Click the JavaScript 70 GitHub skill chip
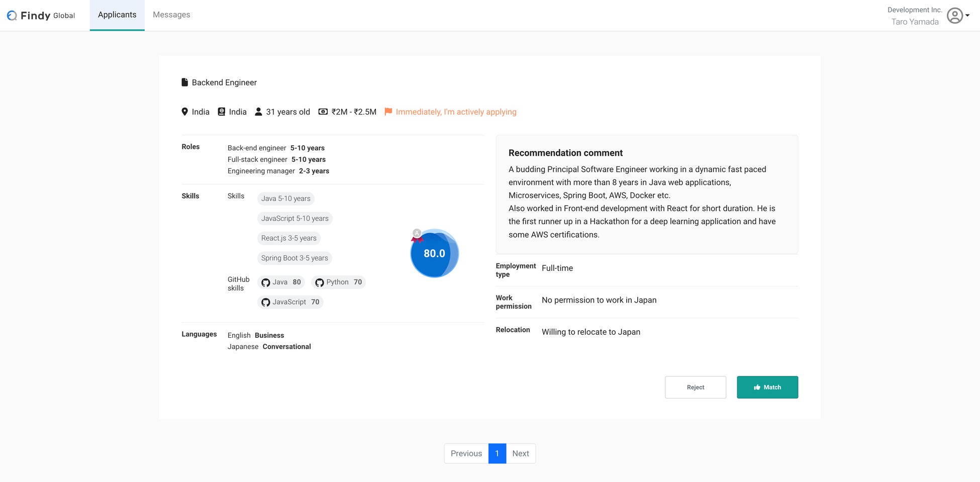The height and width of the screenshot is (482, 980). coord(290,302)
